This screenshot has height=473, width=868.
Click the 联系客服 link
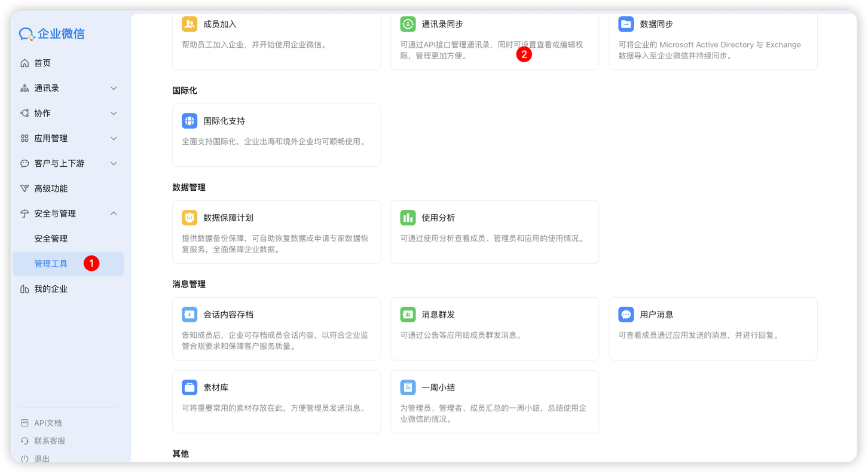point(50,441)
